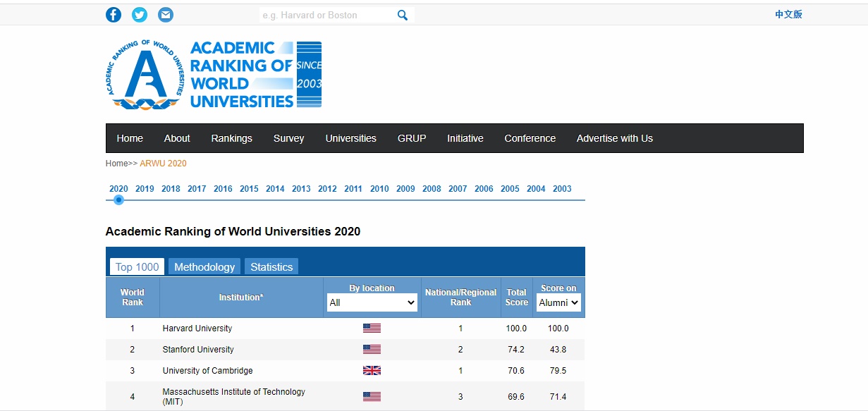Open the Survey menu item
868x411 pixels.
pos(288,138)
